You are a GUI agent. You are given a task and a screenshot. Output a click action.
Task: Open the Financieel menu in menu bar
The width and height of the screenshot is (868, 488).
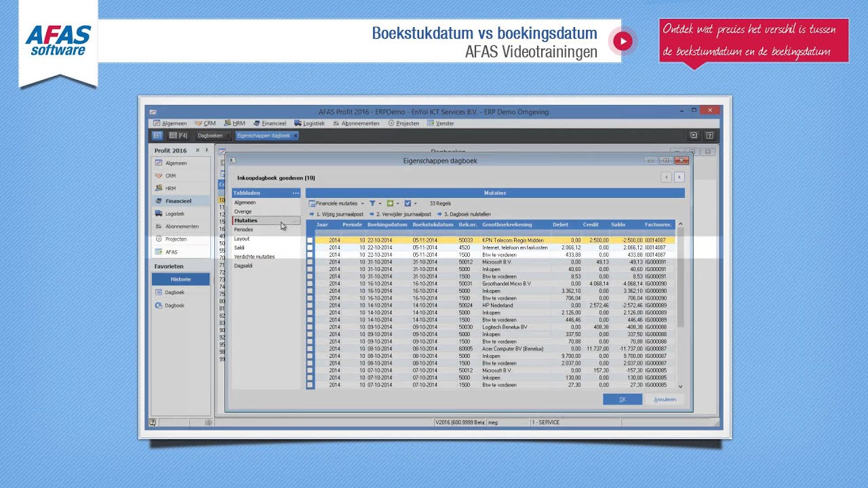click(269, 123)
